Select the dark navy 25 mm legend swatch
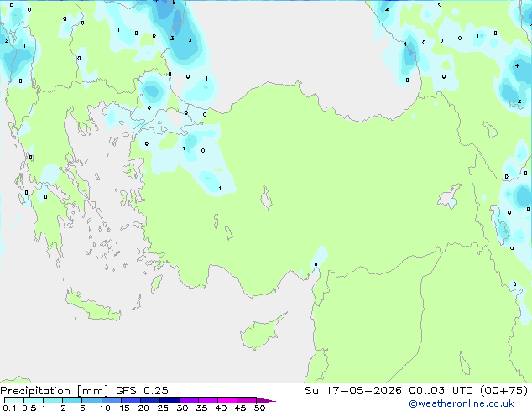This screenshot has height=411, width=532. tap(170, 400)
